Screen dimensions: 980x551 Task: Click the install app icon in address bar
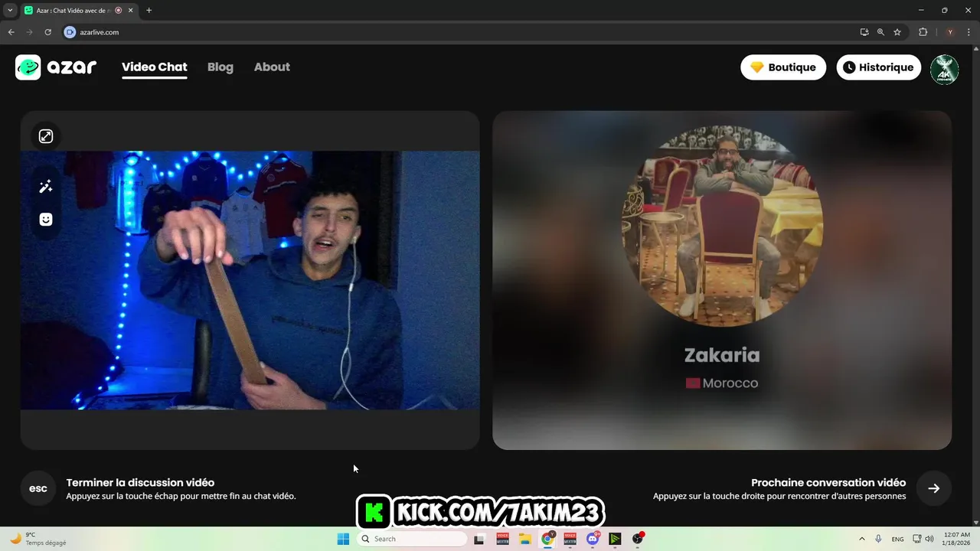coord(864,32)
